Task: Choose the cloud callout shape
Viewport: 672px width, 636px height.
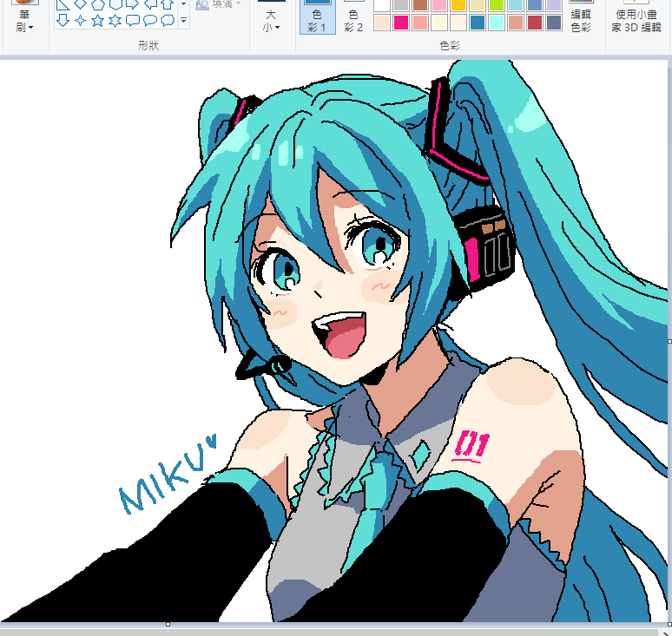Action: click(168, 20)
